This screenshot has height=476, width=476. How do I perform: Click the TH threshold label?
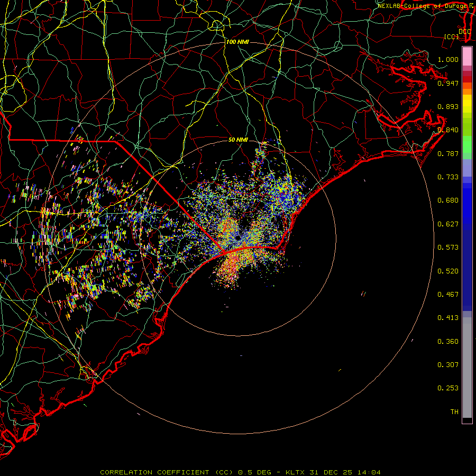coord(454,412)
